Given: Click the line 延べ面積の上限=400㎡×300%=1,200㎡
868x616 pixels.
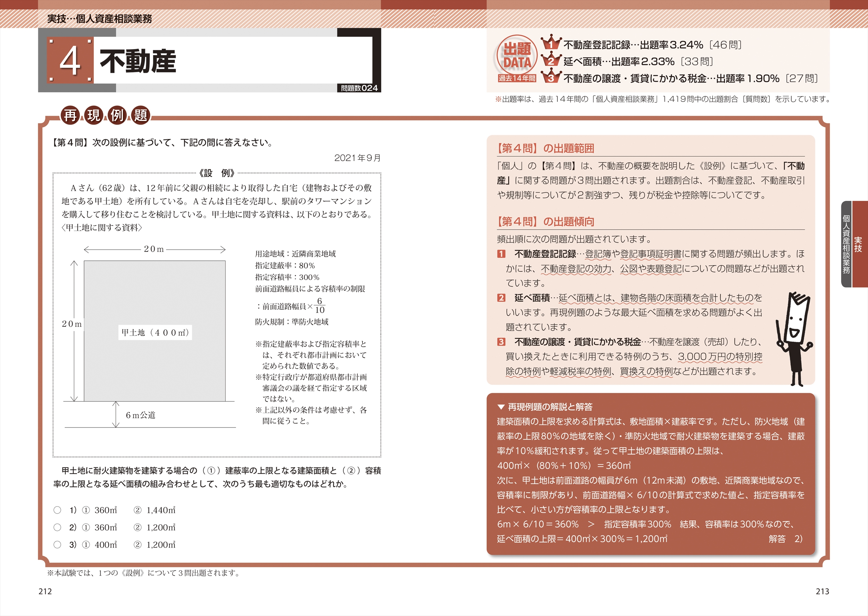Looking at the screenshot, I should pyautogui.click(x=582, y=539).
